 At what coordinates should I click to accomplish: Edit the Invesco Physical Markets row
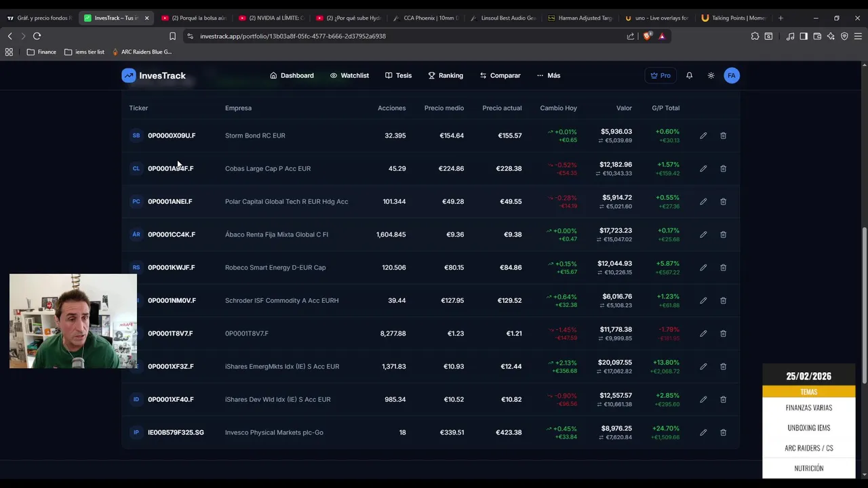(703, 432)
